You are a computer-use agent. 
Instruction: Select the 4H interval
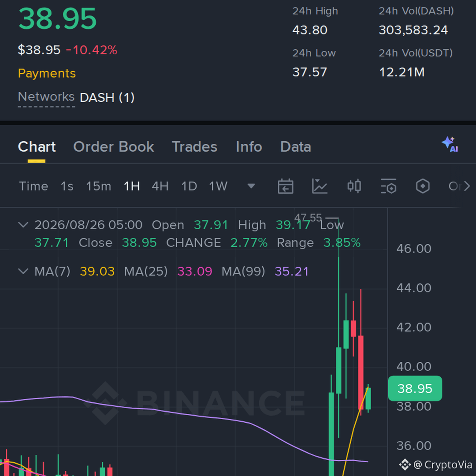point(160,186)
